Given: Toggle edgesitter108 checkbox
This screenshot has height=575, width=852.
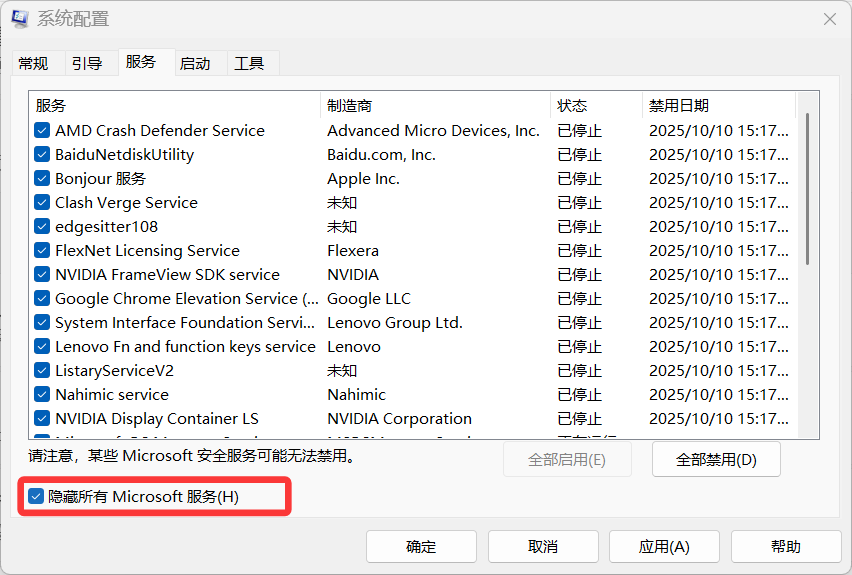Looking at the screenshot, I should (42, 226).
